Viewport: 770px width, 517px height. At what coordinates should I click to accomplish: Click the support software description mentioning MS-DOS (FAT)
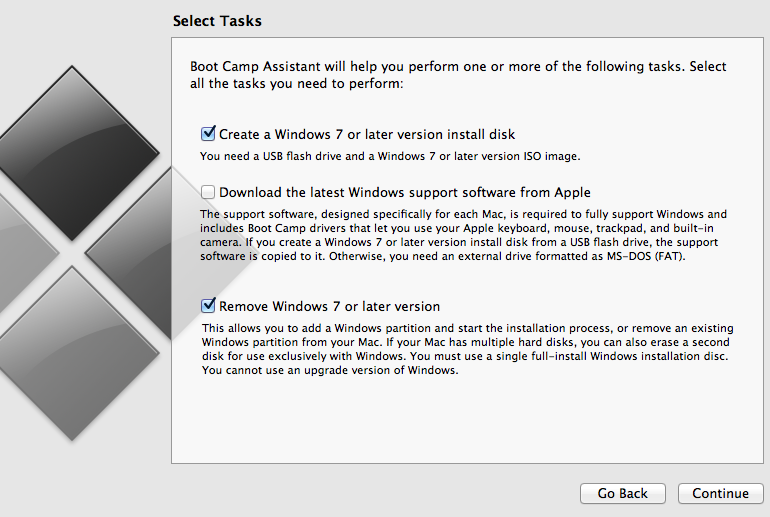point(463,235)
